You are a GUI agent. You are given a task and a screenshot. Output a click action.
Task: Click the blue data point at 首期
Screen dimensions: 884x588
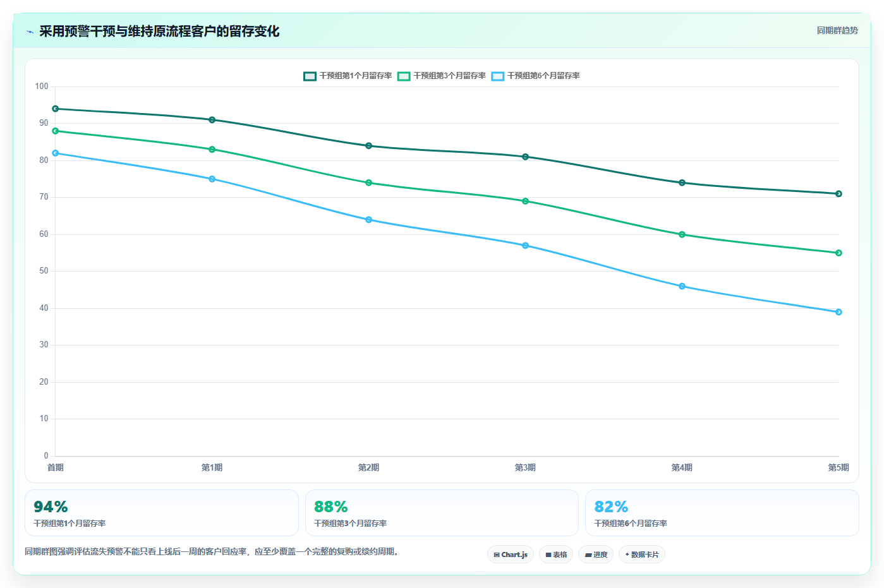coord(56,153)
